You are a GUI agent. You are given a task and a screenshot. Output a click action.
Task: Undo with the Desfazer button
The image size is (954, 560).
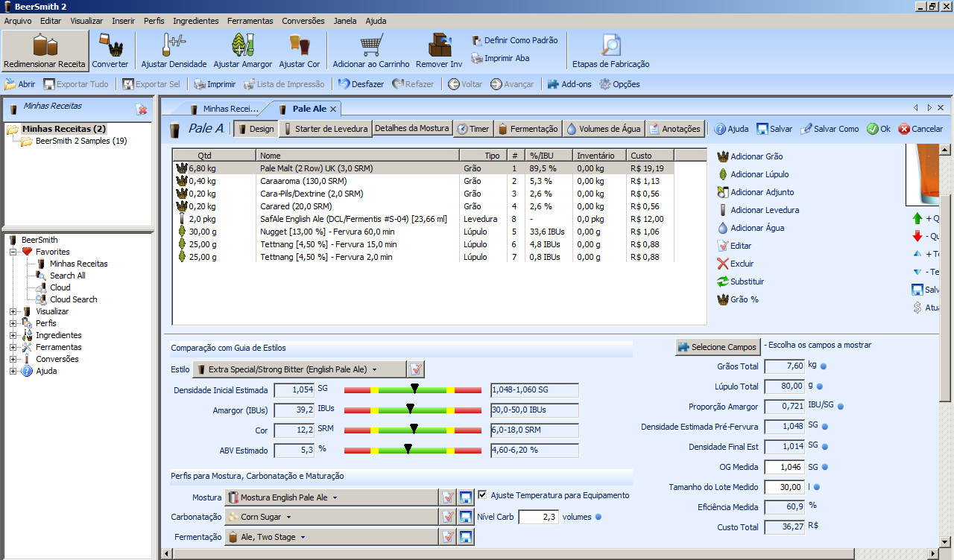pos(361,84)
